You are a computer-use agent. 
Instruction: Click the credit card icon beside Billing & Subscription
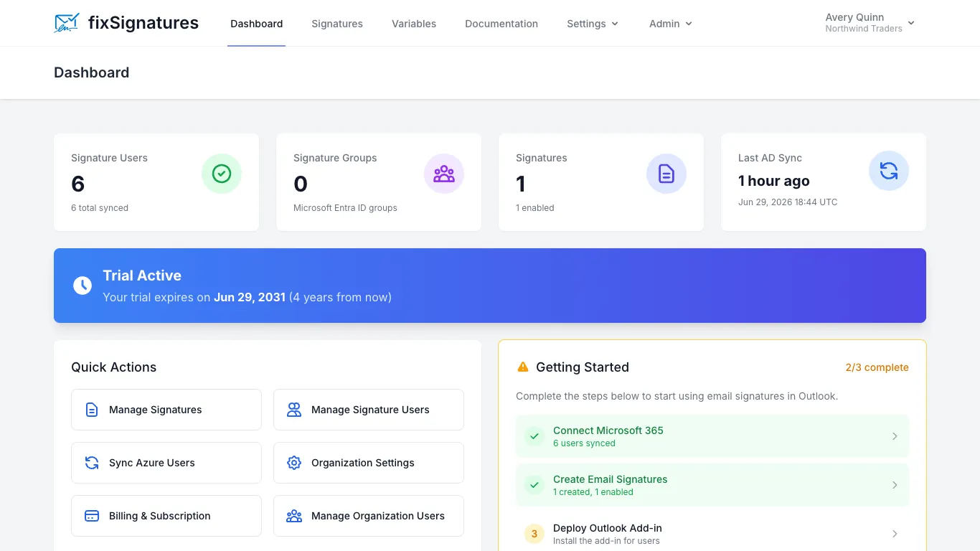[x=92, y=516]
